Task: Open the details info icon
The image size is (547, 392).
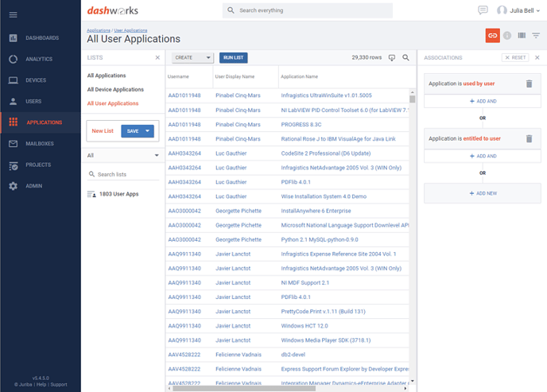Action: (507, 35)
